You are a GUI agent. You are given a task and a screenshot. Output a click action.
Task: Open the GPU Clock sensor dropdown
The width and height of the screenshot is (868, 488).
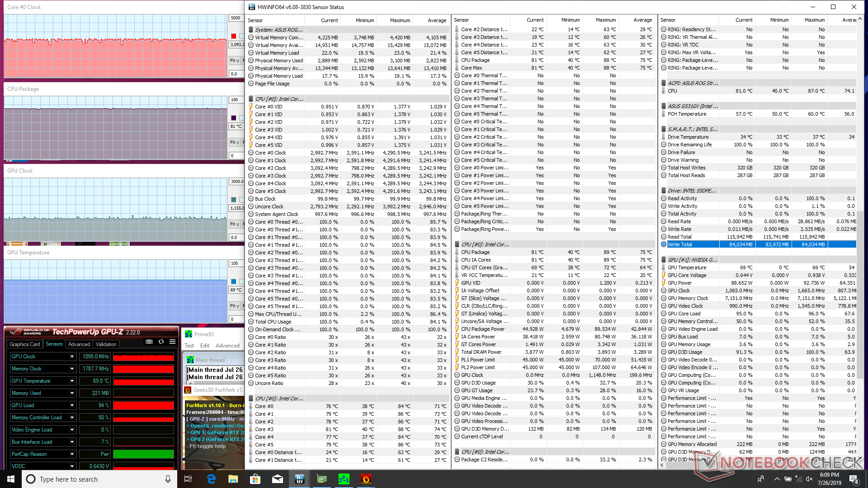click(x=72, y=357)
